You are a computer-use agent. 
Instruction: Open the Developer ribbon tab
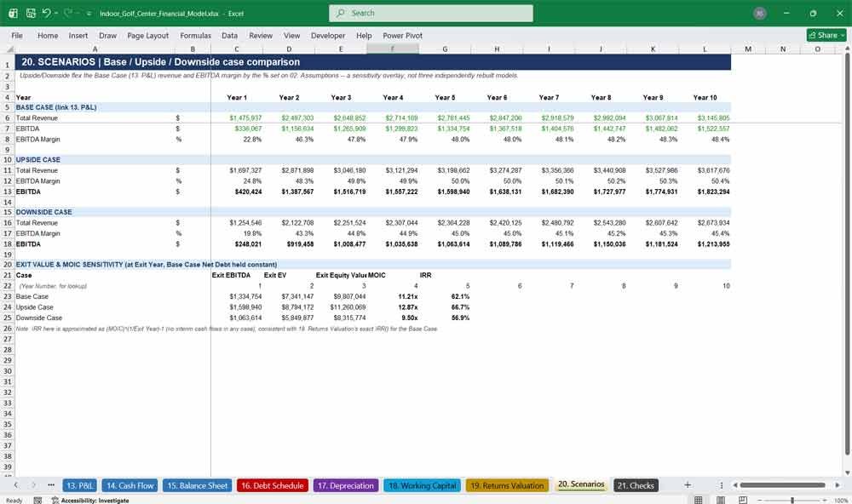pos(328,35)
